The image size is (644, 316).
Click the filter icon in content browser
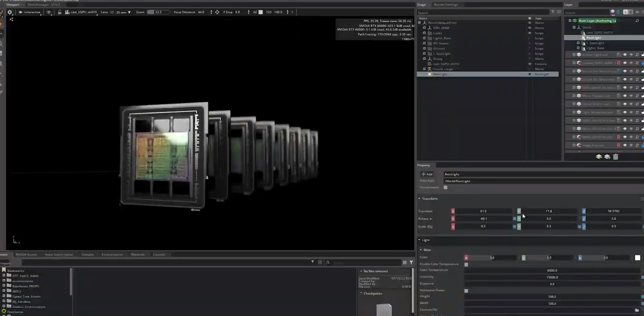(x=411, y=262)
